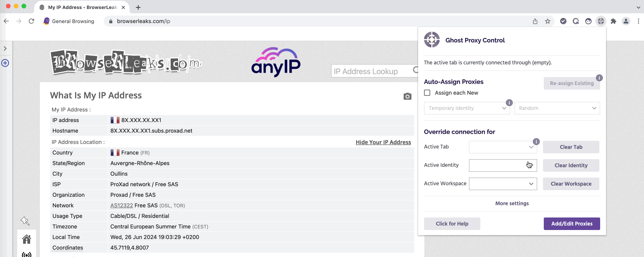Viewport: 644px width, 257px height.
Task: Click the browser back arrow
Action: pyautogui.click(x=6, y=21)
